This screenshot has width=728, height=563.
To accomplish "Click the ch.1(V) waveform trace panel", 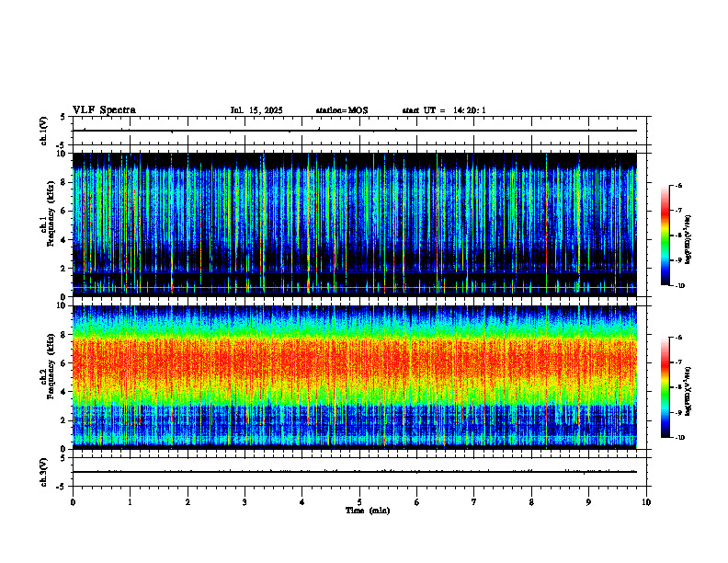I will pyautogui.click(x=359, y=131).
